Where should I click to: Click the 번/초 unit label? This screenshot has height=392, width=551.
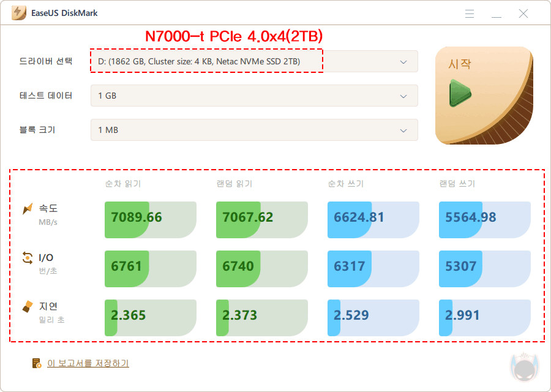click(48, 271)
